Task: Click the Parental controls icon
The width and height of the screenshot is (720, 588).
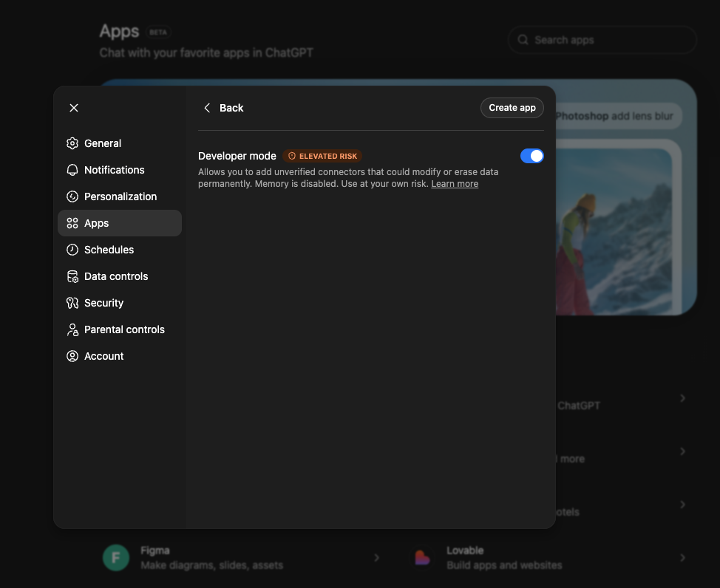Action: tap(72, 329)
